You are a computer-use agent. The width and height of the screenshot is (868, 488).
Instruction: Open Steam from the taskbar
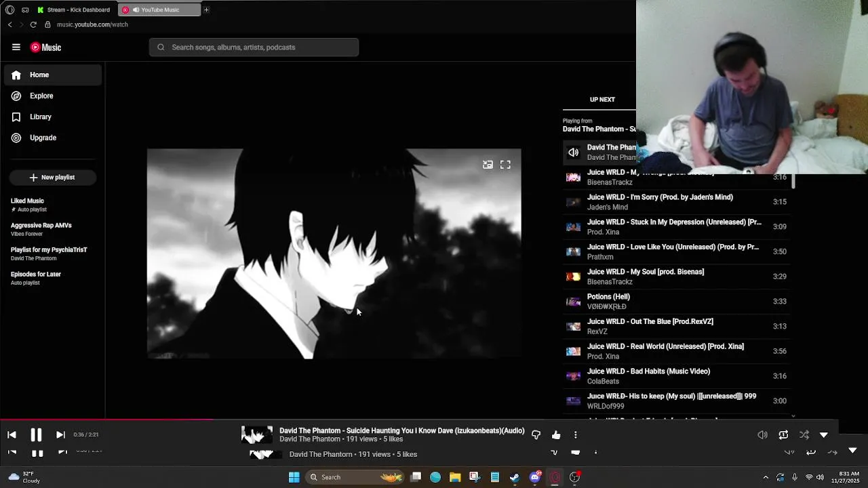click(515, 477)
